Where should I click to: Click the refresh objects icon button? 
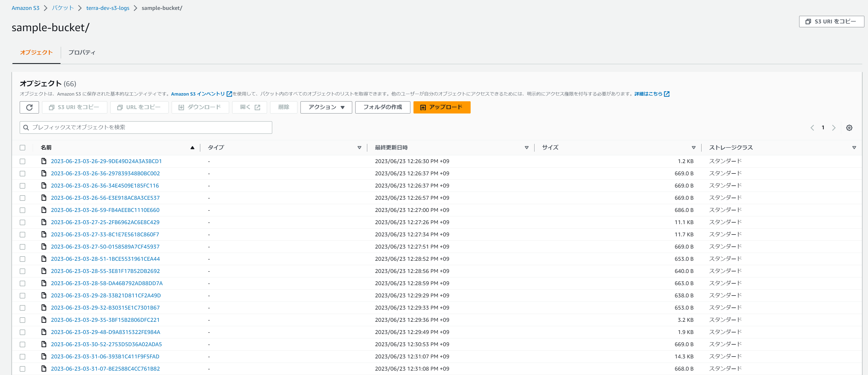pos(29,107)
